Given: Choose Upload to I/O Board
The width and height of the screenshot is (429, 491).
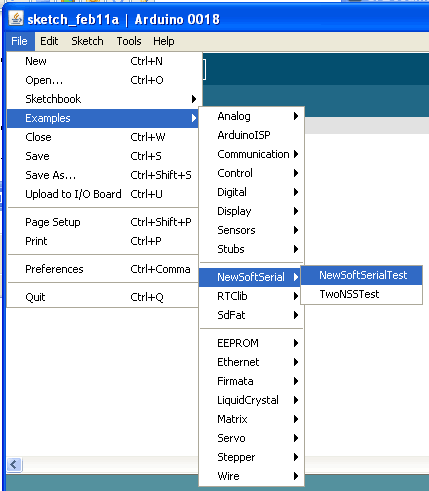Looking at the screenshot, I should 103,194.
